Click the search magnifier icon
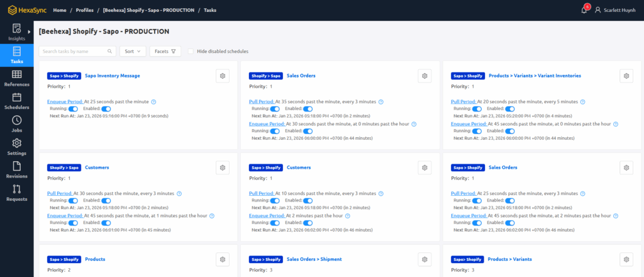The height and width of the screenshot is (277, 644). (x=109, y=52)
